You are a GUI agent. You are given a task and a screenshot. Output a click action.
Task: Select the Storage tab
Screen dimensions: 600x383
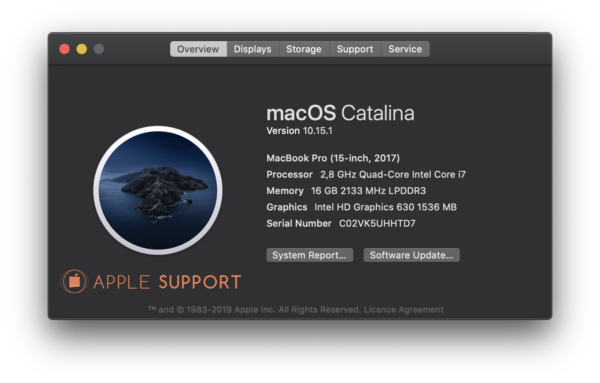[x=304, y=49]
